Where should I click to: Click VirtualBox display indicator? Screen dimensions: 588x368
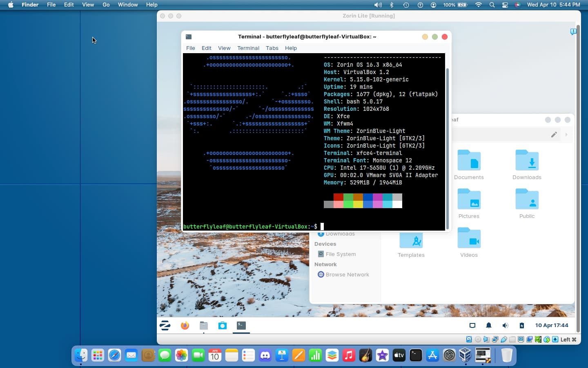pyautogui.click(x=521, y=339)
